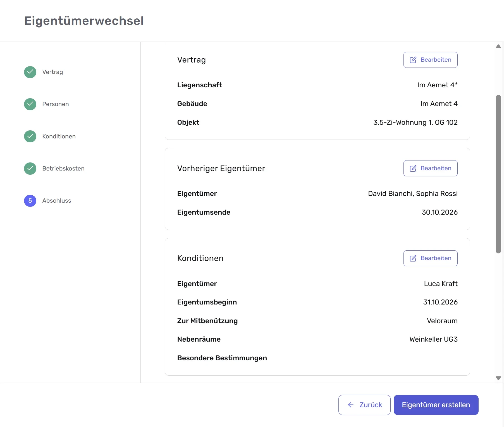Open the Vertrag step in the sidebar
Screen dimensions: 504x427
click(x=52, y=72)
